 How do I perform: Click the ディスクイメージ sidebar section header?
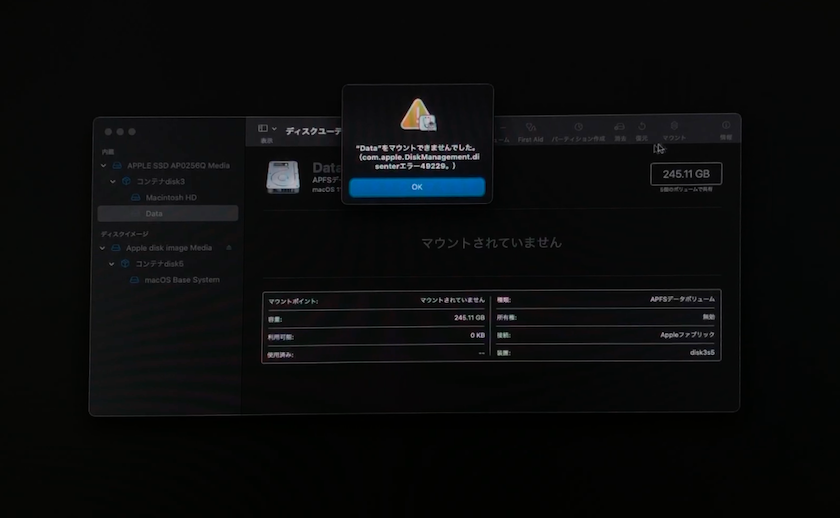[124, 234]
